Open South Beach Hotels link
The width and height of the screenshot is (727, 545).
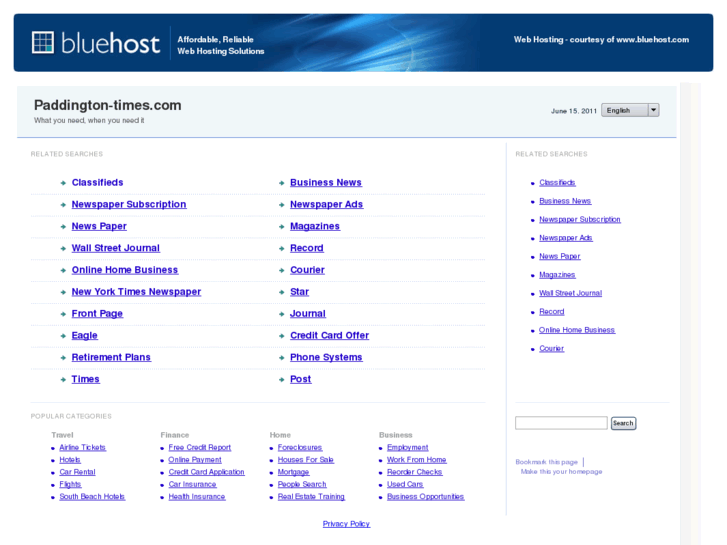(x=92, y=497)
